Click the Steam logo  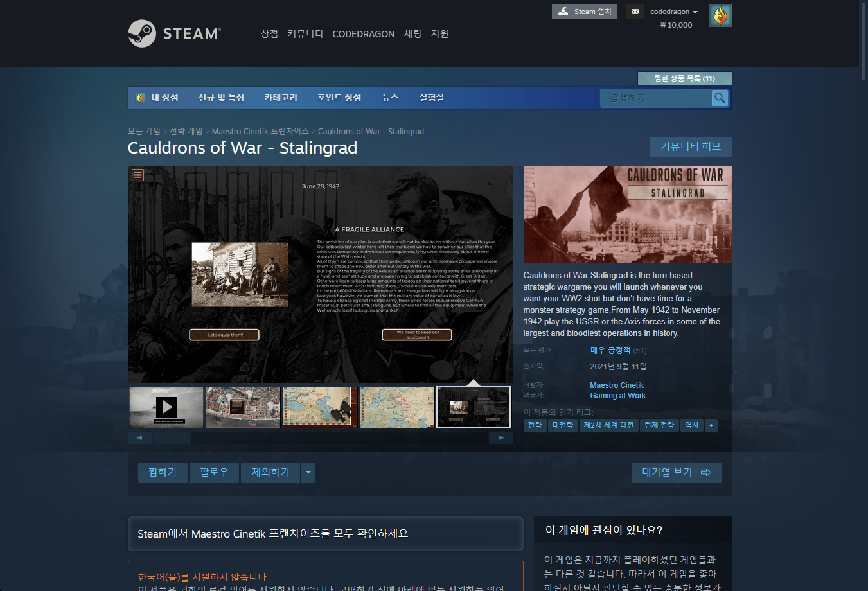pyautogui.click(x=174, y=33)
